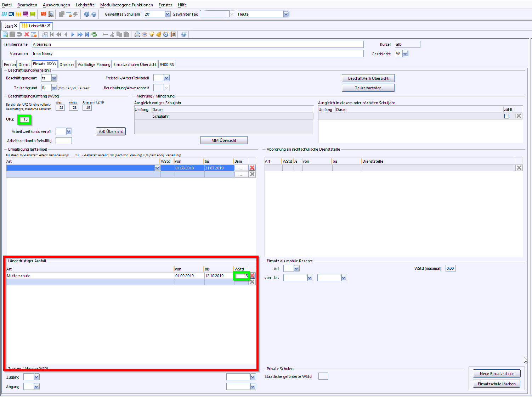Click the UPZ value field
This screenshot has height=397, width=532.
(x=24, y=119)
